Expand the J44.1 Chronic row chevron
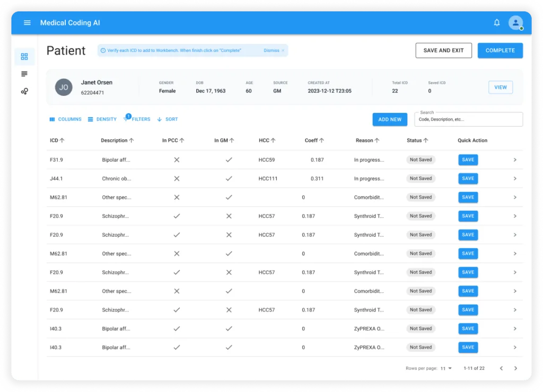 [x=514, y=179]
